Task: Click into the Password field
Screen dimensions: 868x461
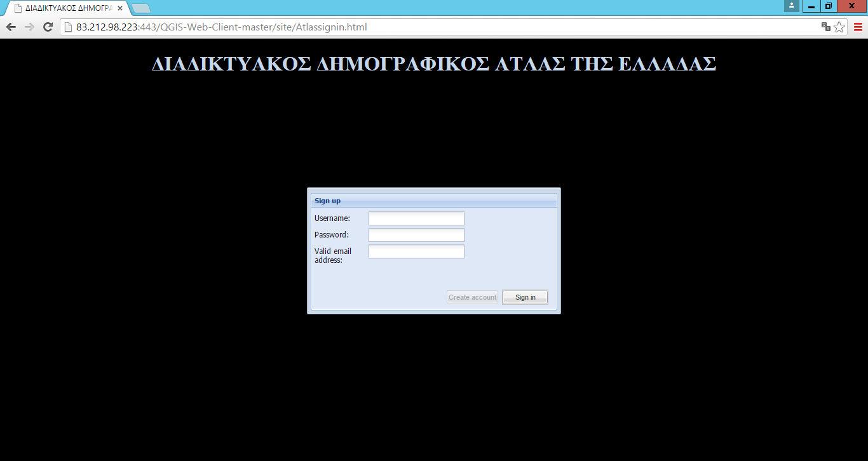Action: tap(416, 235)
